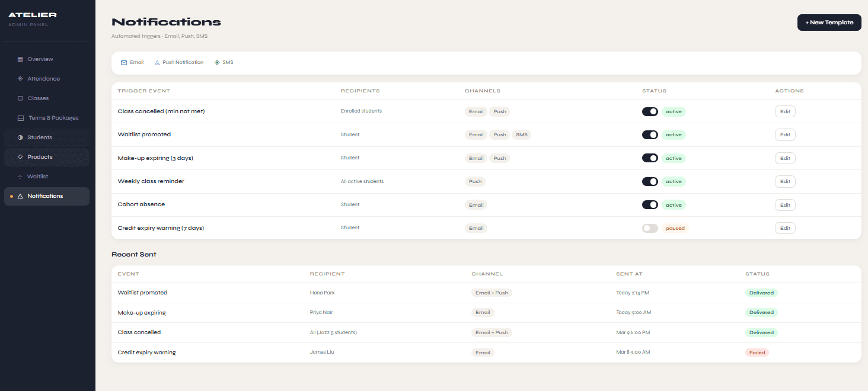Create a new template
868x391 pixels.
coord(829,23)
